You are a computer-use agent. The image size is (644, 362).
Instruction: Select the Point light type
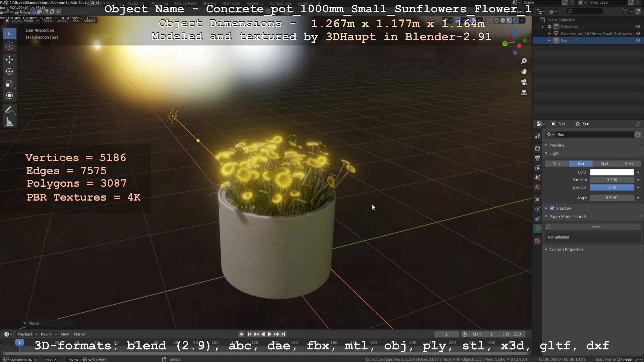pyautogui.click(x=557, y=164)
